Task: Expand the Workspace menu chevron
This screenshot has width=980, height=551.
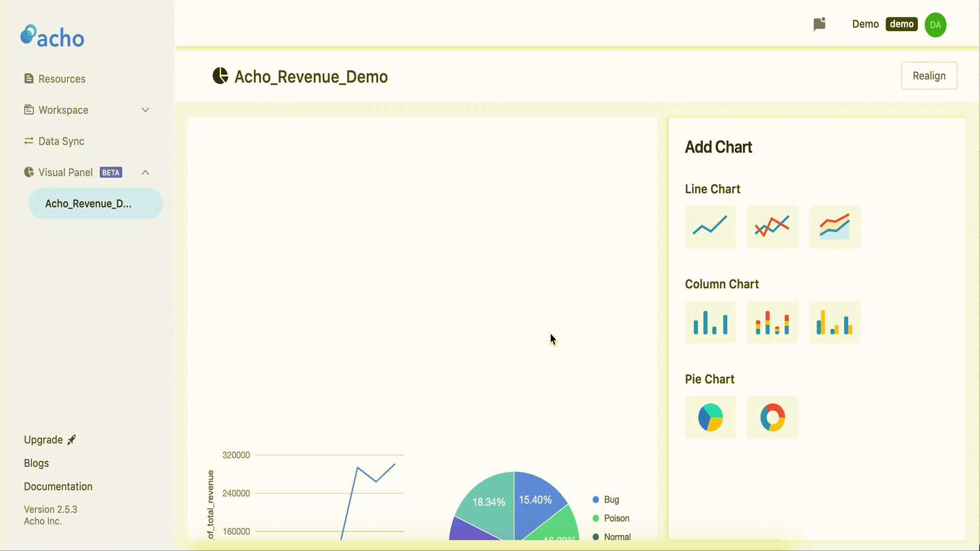Action: (145, 110)
